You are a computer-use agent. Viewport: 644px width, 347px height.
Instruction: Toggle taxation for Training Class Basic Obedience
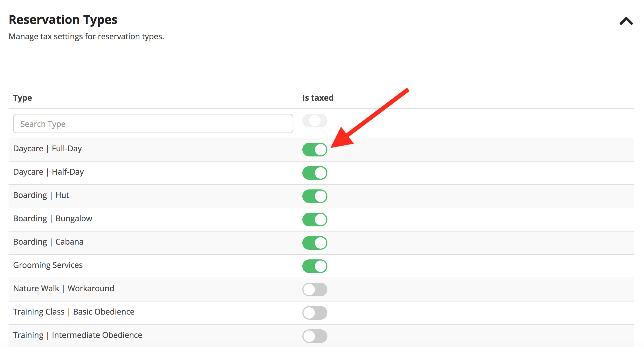315,313
